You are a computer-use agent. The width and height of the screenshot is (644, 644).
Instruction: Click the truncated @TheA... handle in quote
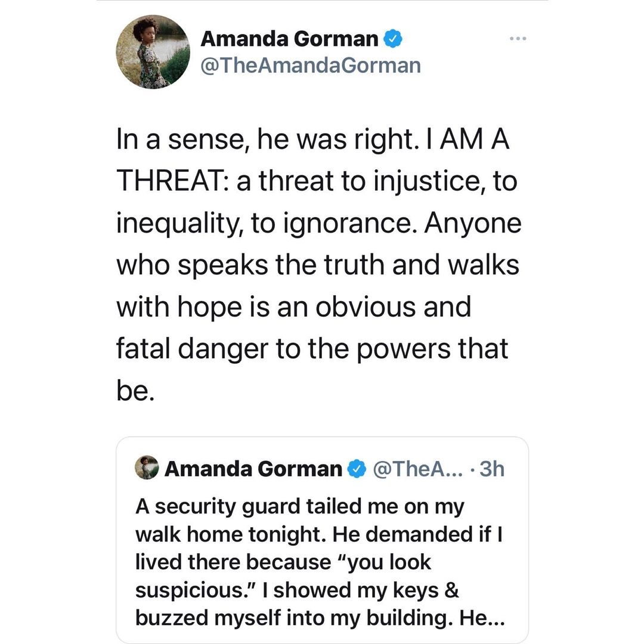coord(417,469)
